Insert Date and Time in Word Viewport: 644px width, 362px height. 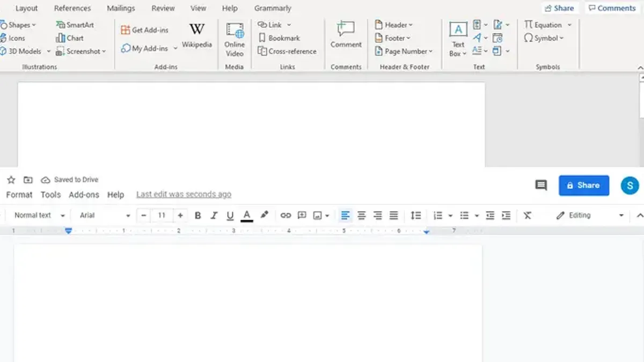click(497, 38)
